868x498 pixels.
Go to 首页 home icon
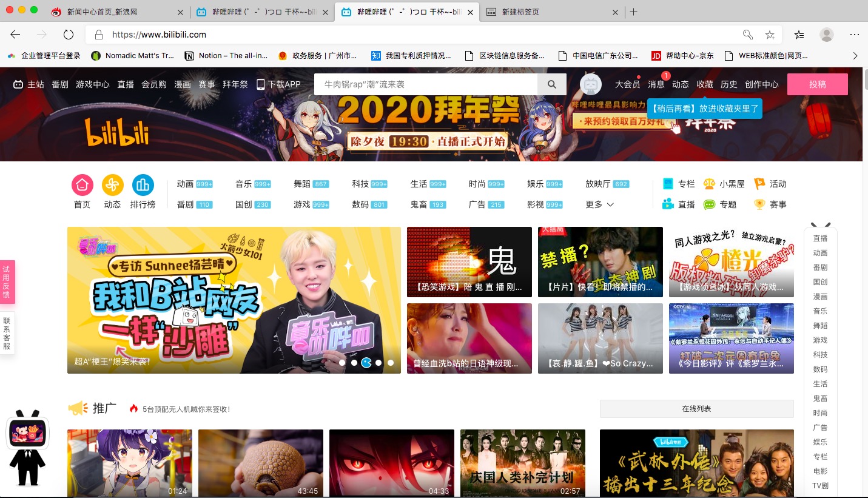click(82, 185)
